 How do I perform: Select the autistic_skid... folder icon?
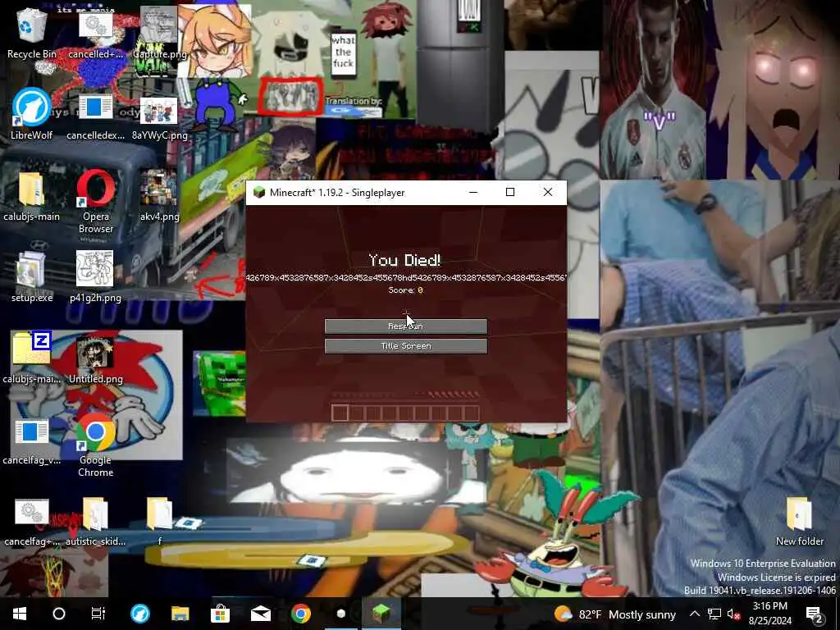coord(95,522)
